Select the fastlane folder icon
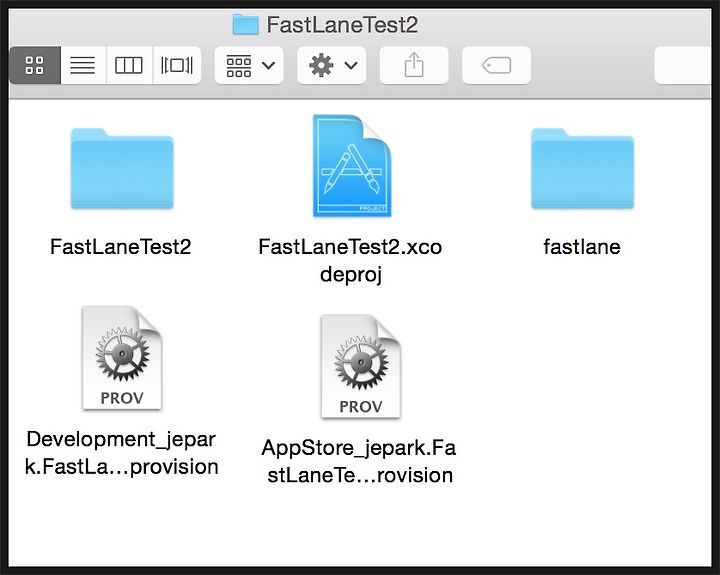This screenshot has width=720, height=575. tap(583, 169)
